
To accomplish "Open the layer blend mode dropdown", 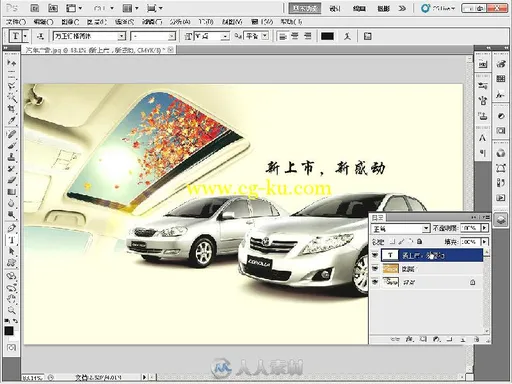I will 426,228.
